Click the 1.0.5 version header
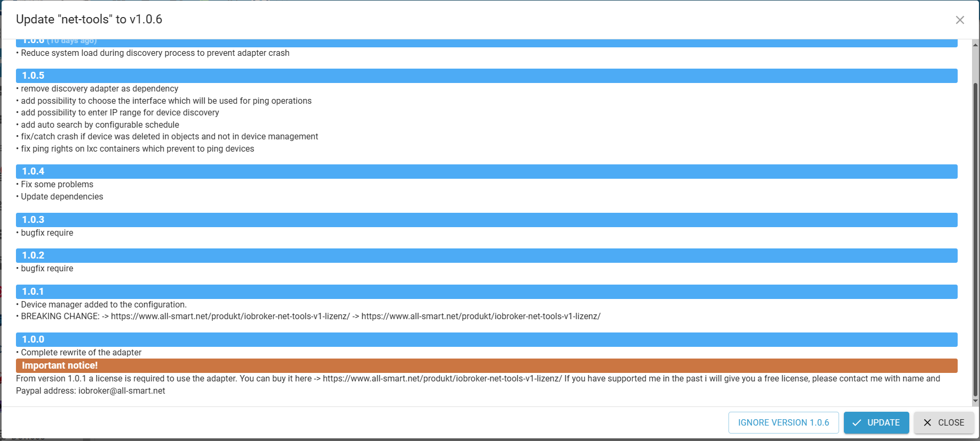 (x=487, y=76)
